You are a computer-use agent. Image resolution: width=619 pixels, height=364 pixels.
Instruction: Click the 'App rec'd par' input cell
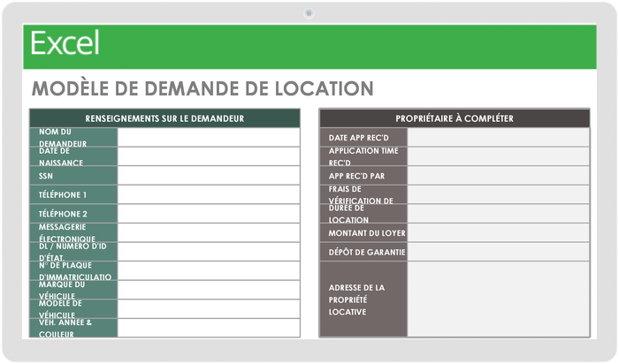(499, 176)
